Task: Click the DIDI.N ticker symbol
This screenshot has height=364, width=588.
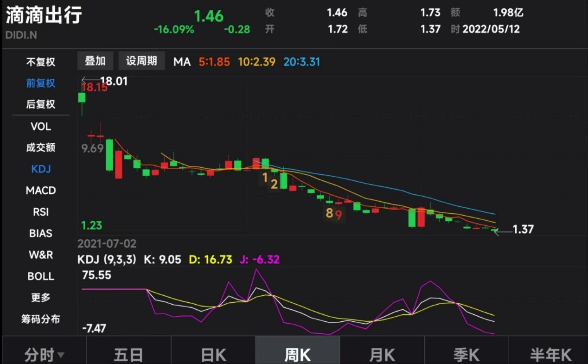Action: [21, 34]
